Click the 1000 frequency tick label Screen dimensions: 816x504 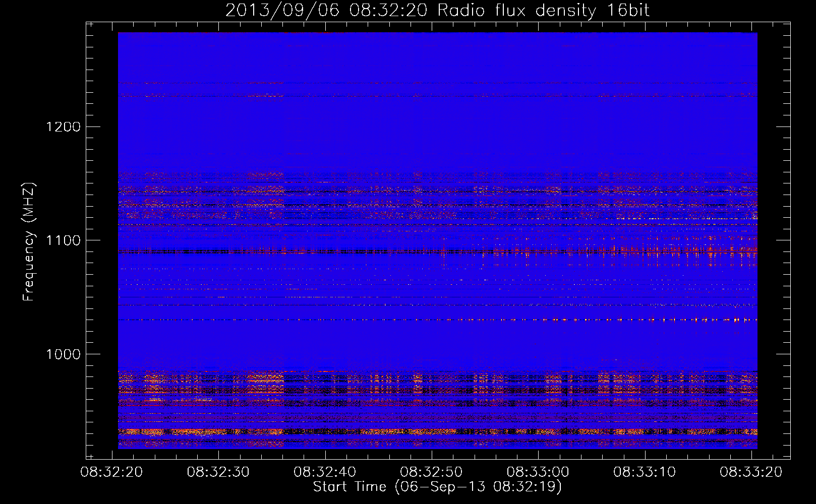pyautogui.click(x=63, y=354)
